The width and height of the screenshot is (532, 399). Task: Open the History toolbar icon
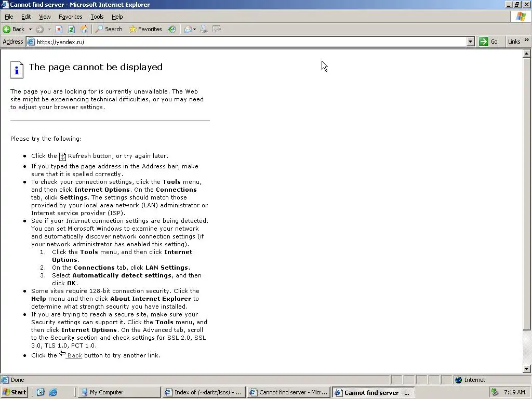[172, 29]
